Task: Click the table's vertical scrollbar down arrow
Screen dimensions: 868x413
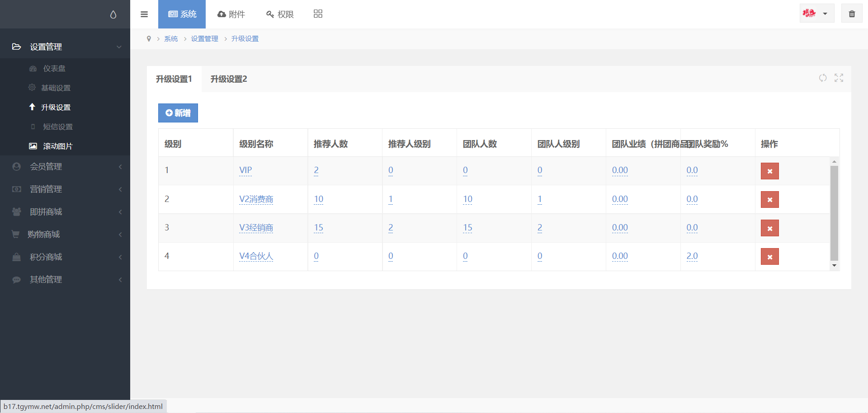Action: pos(834,266)
